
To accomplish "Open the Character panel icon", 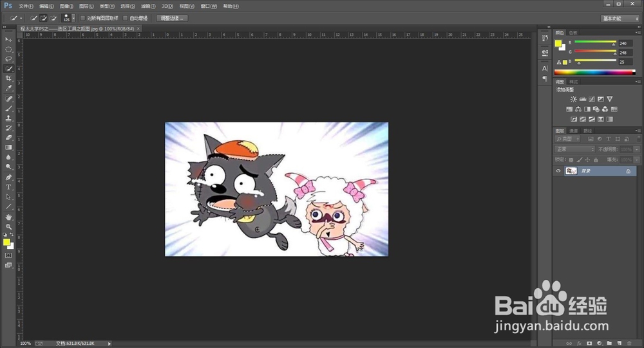I will point(545,69).
